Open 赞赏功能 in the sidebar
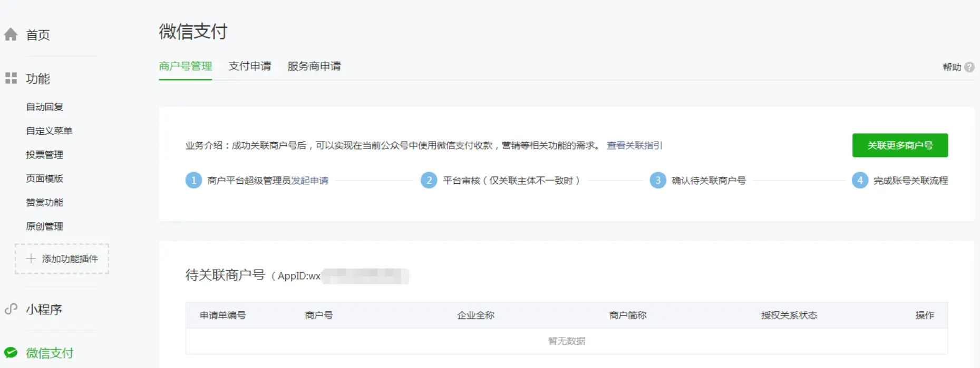The height and width of the screenshot is (368, 980). 45,202
